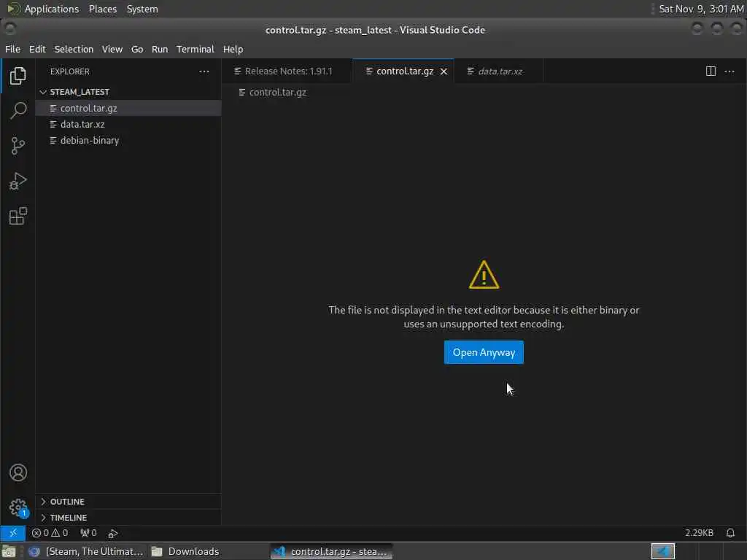Select control.tar.gz in Explorer tree
Image resolution: width=747 pixels, height=560 pixels.
(x=128, y=108)
